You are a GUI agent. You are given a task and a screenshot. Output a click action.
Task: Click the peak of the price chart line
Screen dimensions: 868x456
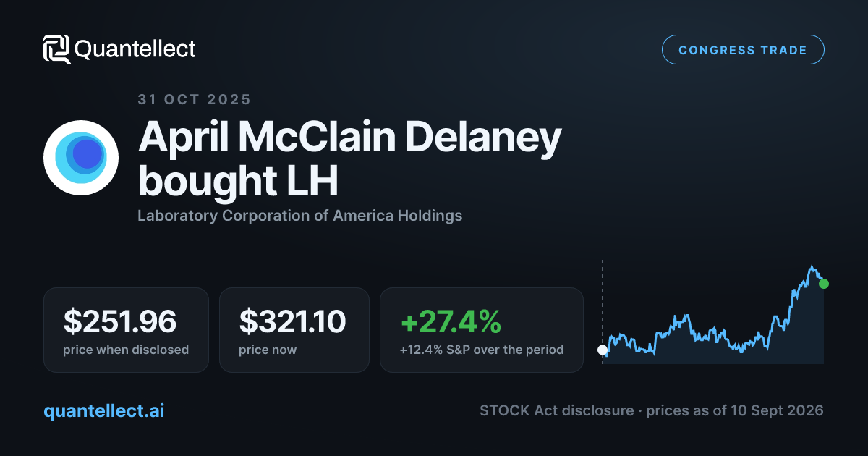pos(812,266)
